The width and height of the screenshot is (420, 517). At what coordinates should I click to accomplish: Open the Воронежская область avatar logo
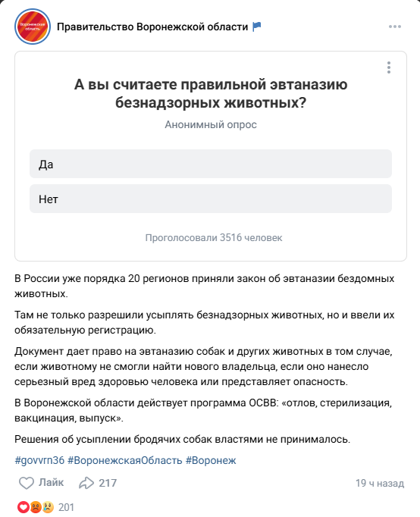[x=33, y=27]
